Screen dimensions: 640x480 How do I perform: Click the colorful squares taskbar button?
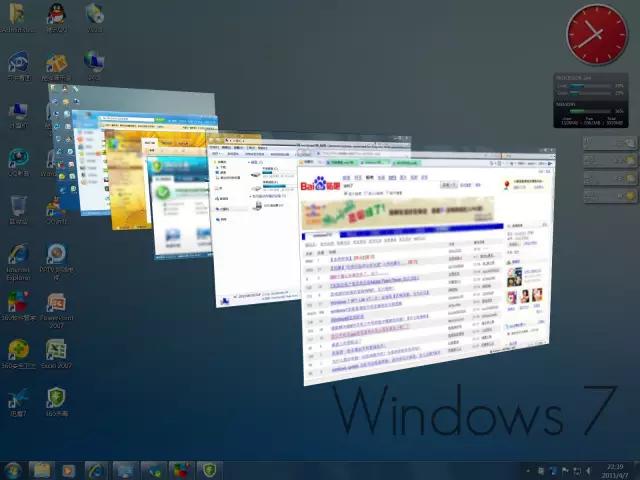tap(182, 471)
